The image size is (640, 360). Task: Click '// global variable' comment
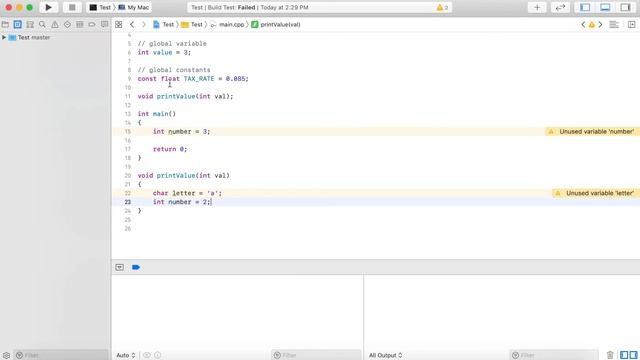coord(172,44)
